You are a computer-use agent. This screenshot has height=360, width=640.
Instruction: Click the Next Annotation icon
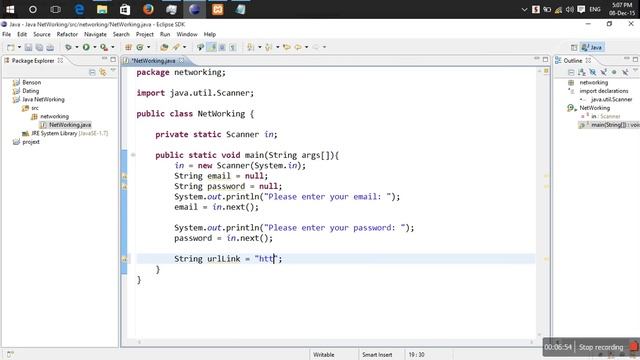point(251,47)
